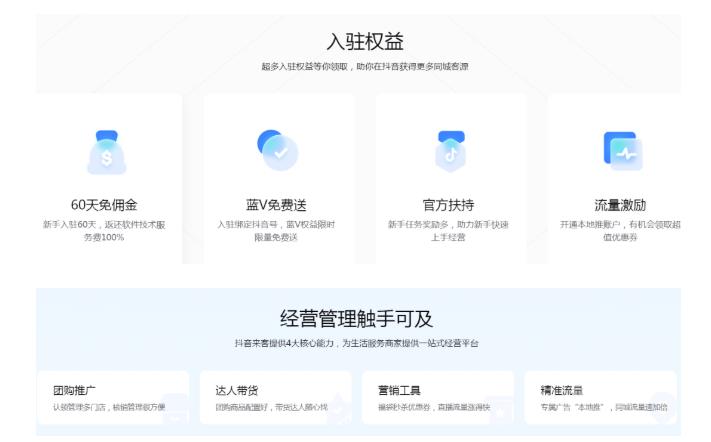The width and height of the screenshot is (711, 442).
Task: Click the description under 官方扶持
Action: pos(450,230)
